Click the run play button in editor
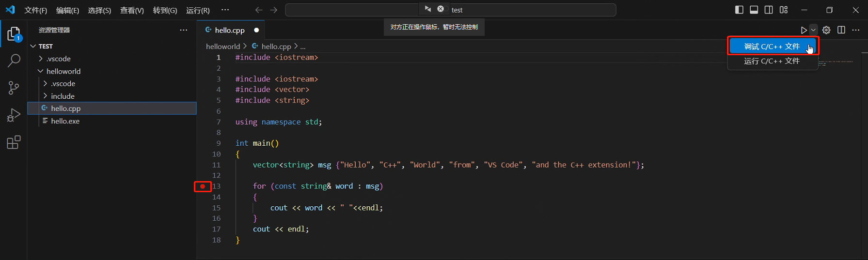868x260 pixels. tap(804, 30)
